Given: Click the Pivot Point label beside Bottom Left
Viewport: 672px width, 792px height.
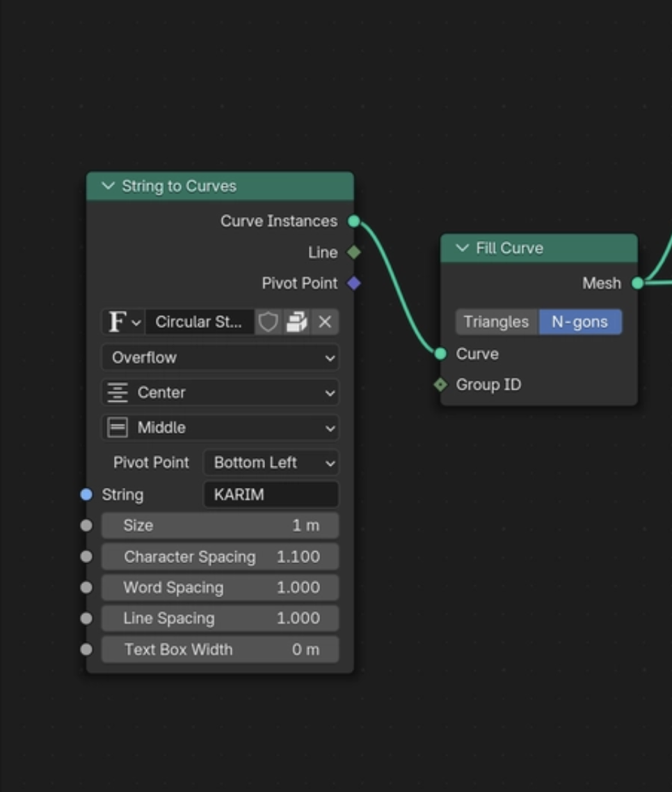Looking at the screenshot, I should tap(152, 463).
